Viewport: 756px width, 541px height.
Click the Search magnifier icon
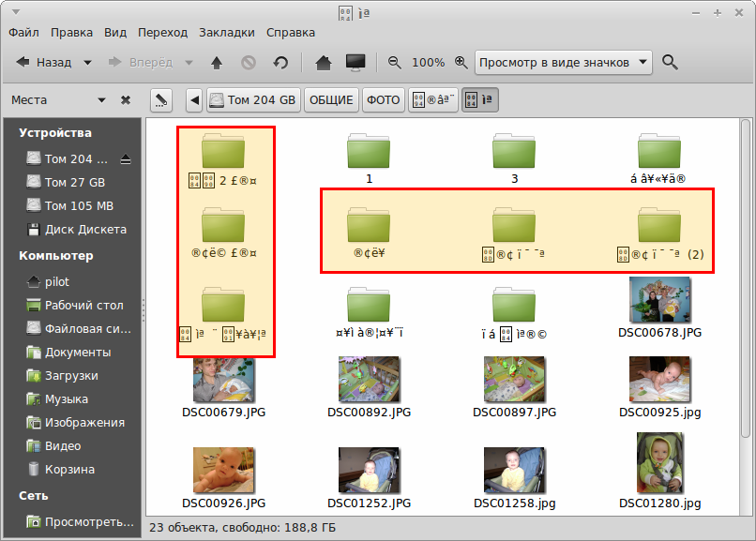(670, 63)
